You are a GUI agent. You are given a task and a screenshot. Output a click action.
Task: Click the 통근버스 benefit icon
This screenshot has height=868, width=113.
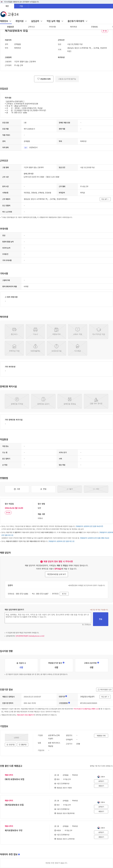[x=14, y=332]
